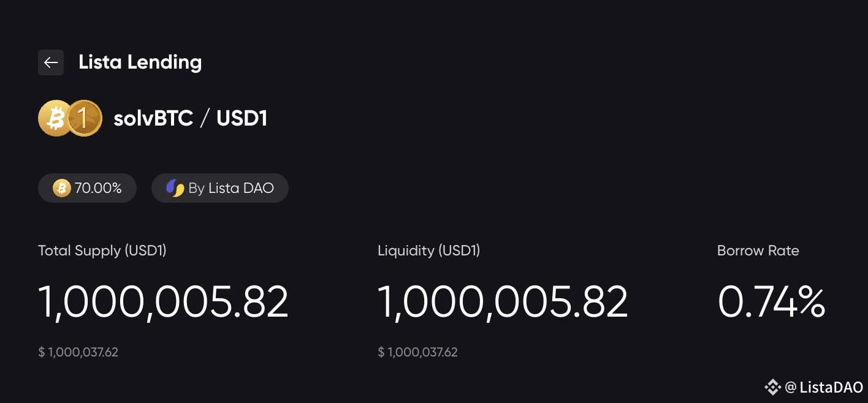Viewport: 868px width, 403px height.
Task: Expand the Total Supply (USD1) section
Action: pos(102,250)
